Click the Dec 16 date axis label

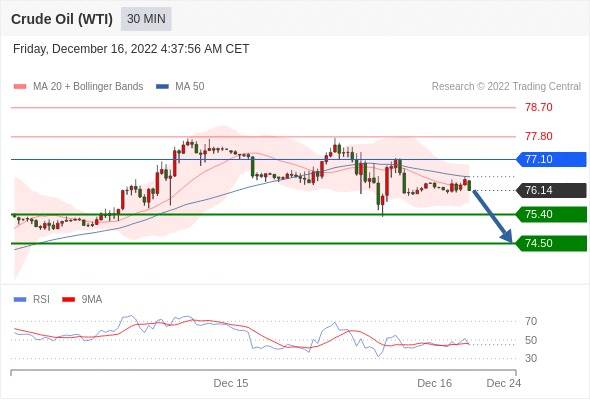[435, 383]
